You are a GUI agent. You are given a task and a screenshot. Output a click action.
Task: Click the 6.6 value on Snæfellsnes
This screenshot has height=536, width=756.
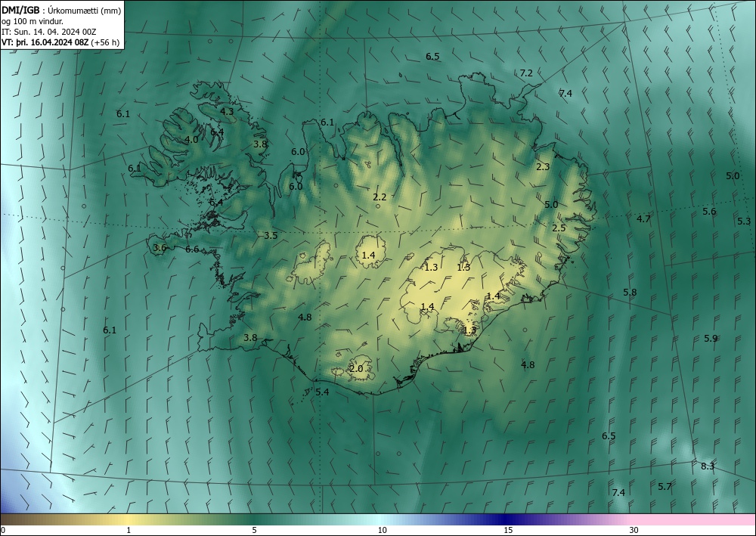click(192, 249)
